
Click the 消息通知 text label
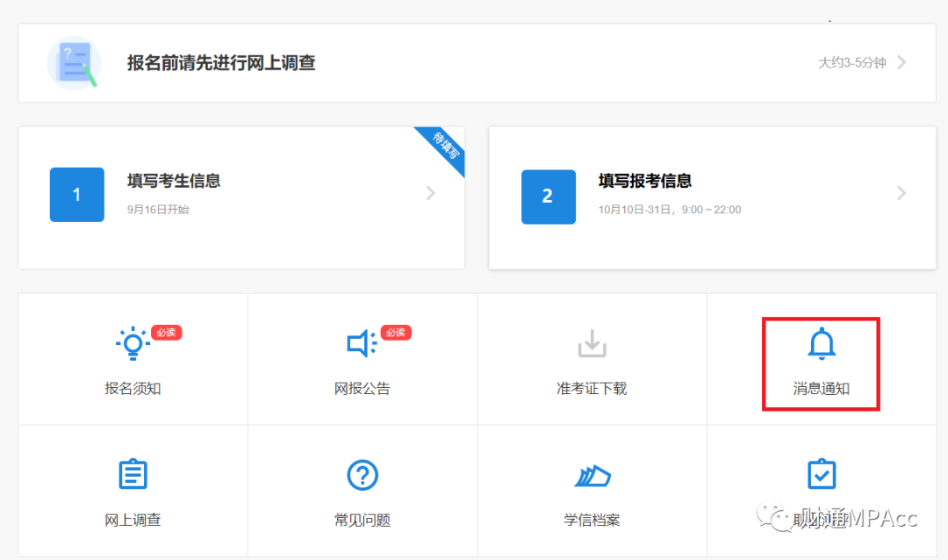820,388
